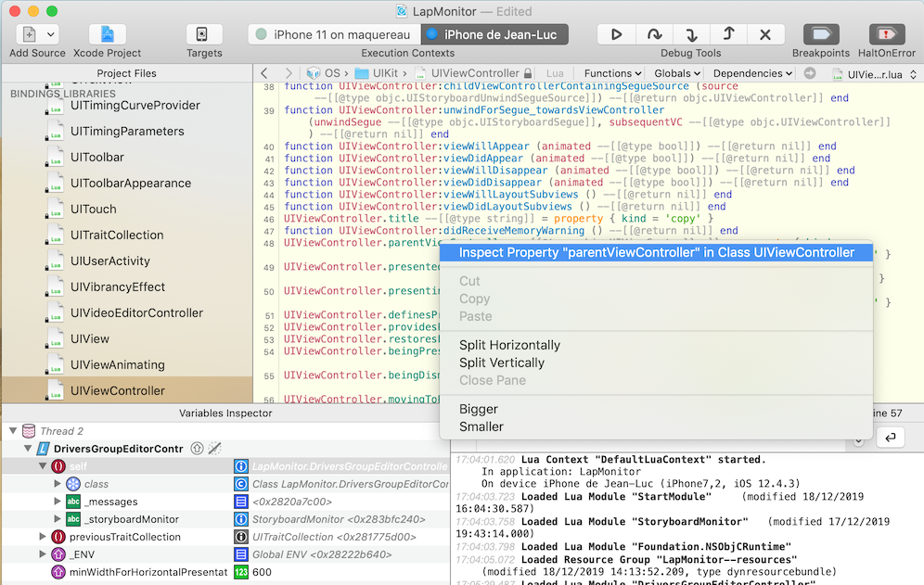Select UITimingParameters file
This screenshot has height=585, width=924.
(x=127, y=132)
